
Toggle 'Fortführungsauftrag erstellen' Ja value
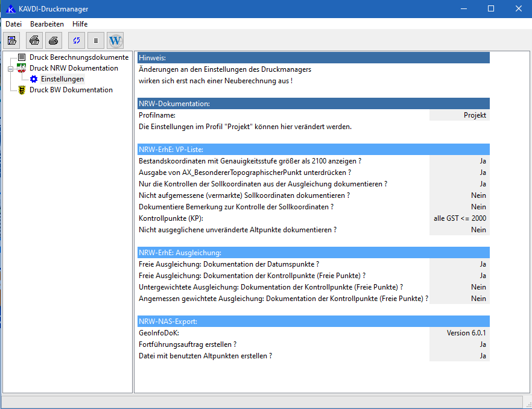click(x=459, y=344)
